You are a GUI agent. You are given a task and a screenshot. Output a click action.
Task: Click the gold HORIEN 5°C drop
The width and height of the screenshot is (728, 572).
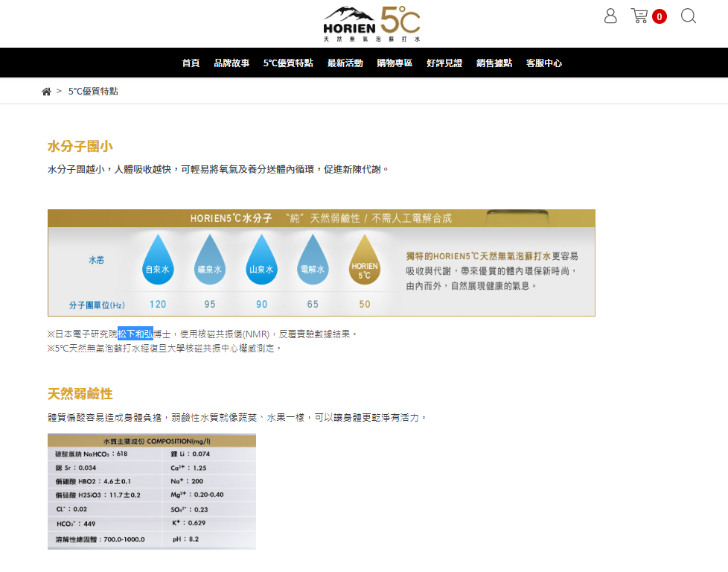point(365,259)
